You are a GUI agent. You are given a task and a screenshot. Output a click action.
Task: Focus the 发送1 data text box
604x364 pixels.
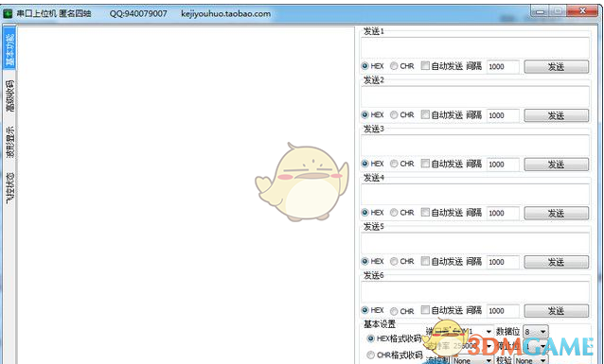pos(475,47)
